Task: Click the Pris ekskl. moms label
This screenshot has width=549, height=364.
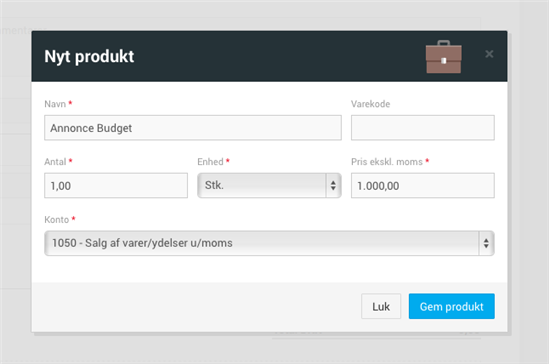Action: coord(387,162)
